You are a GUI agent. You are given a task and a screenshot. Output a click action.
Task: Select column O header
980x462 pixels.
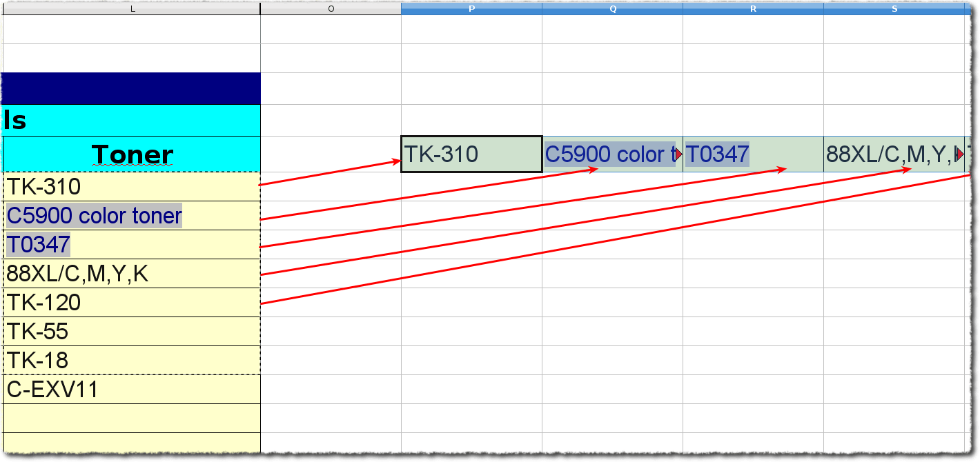331,9
